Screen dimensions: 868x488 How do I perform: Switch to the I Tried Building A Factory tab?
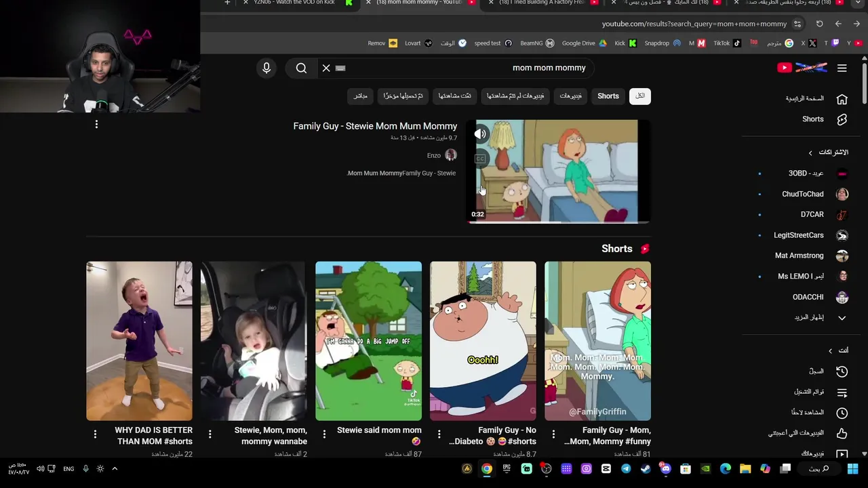click(542, 3)
